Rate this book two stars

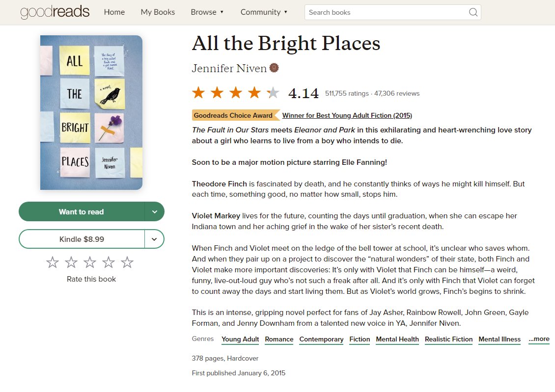[x=71, y=262]
